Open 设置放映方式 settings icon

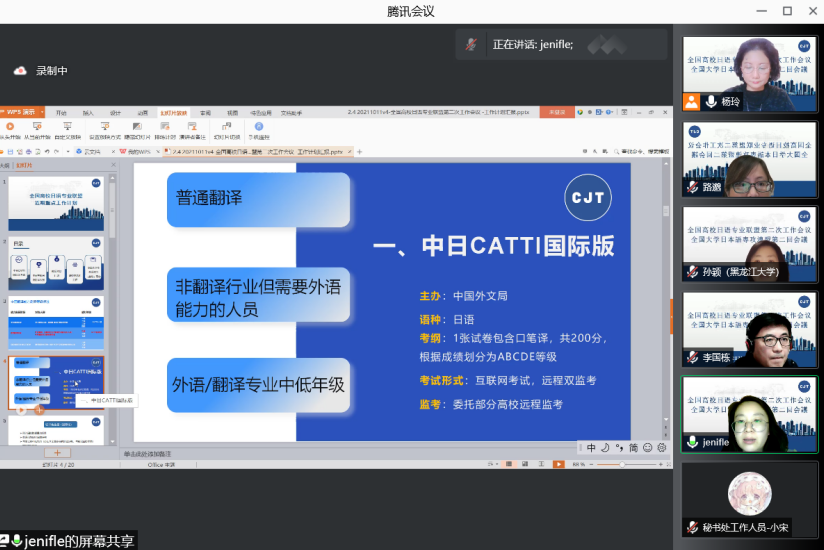tap(105, 127)
